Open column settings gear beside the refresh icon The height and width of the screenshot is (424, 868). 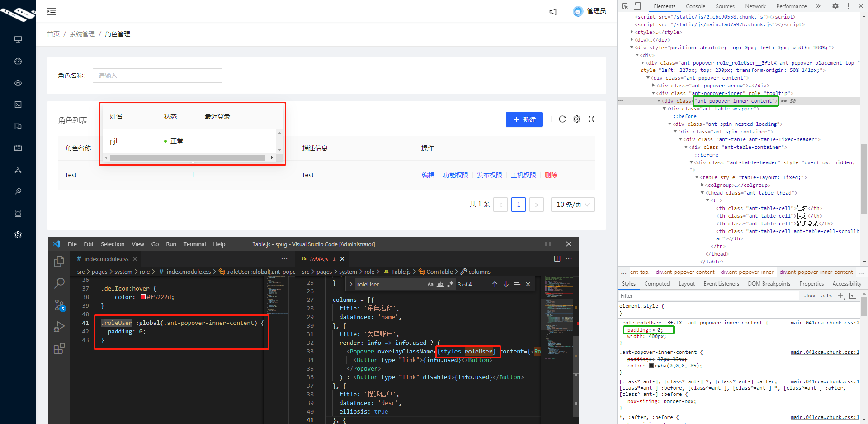point(577,119)
